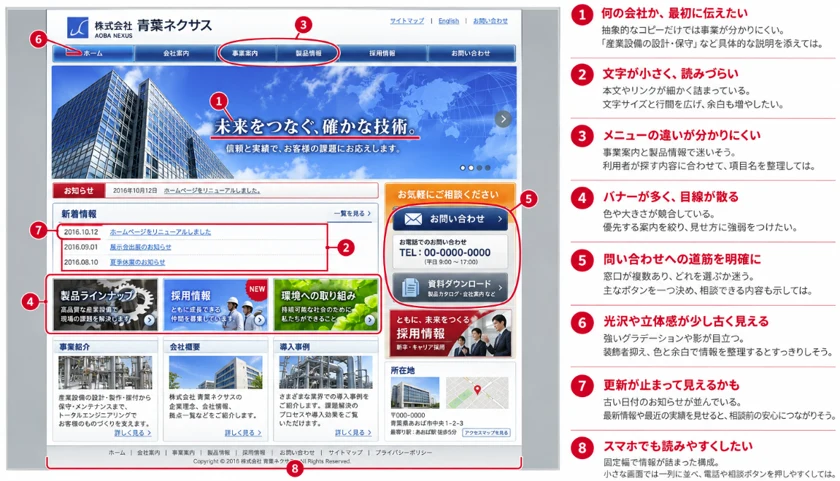Open 一覧を見る news list link
The height and width of the screenshot is (481, 840).
coord(352,213)
